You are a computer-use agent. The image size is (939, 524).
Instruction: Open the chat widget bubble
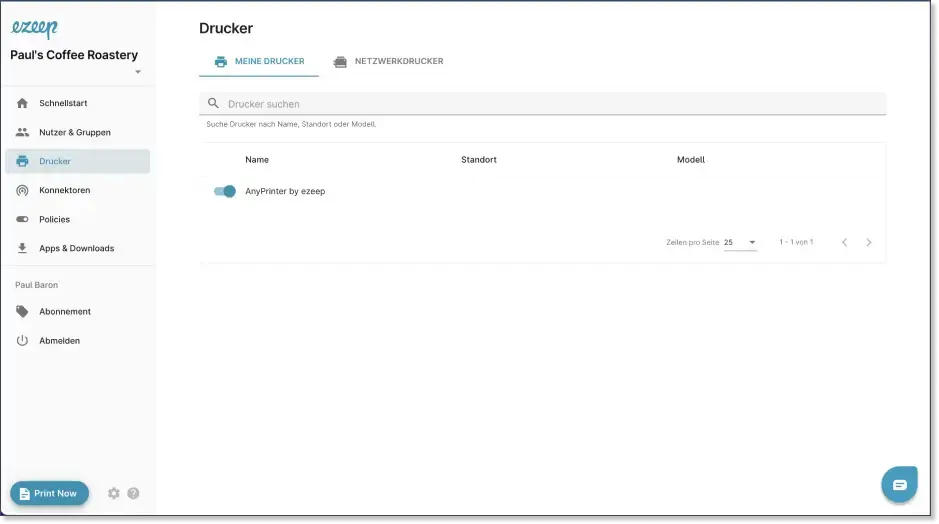(x=898, y=484)
